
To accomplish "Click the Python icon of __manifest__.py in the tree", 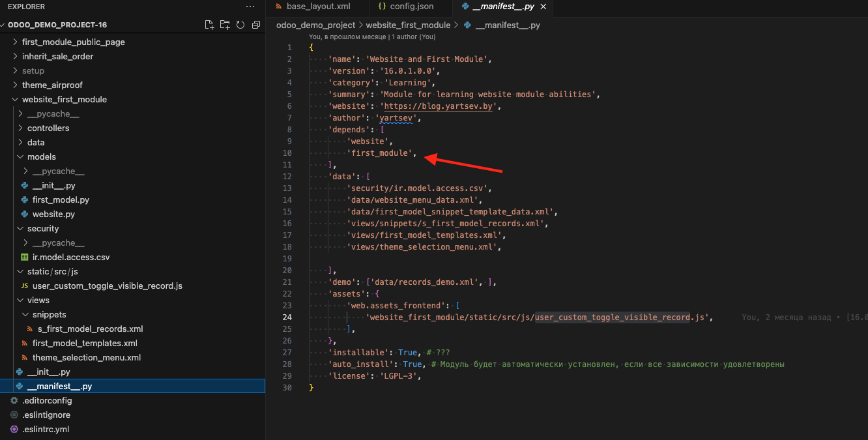I will coord(20,387).
